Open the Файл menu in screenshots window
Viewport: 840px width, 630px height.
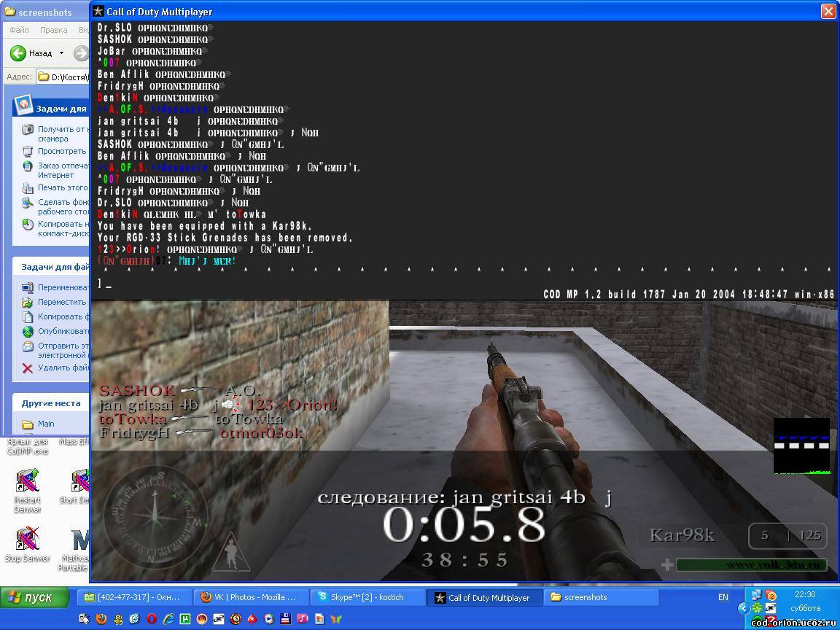click(19, 30)
